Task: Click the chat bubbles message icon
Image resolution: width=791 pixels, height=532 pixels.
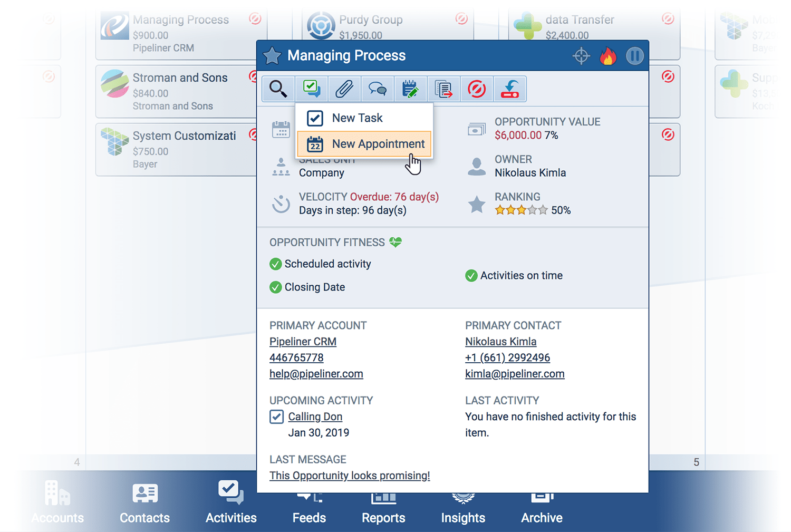Action: [377, 89]
